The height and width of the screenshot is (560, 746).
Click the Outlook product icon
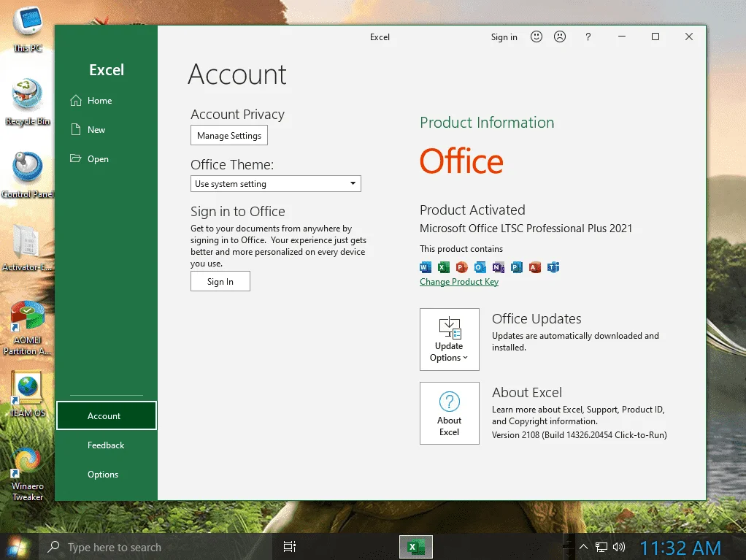coord(480,267)
